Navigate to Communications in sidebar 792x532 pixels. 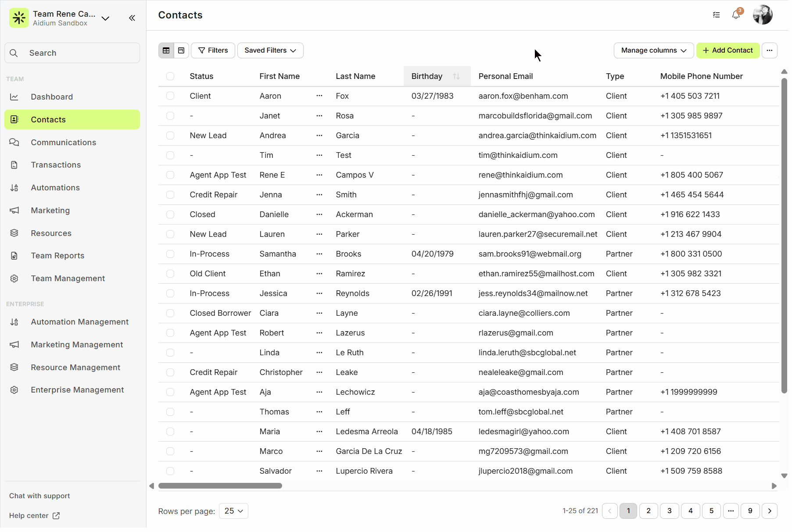(x=63, y=143)
